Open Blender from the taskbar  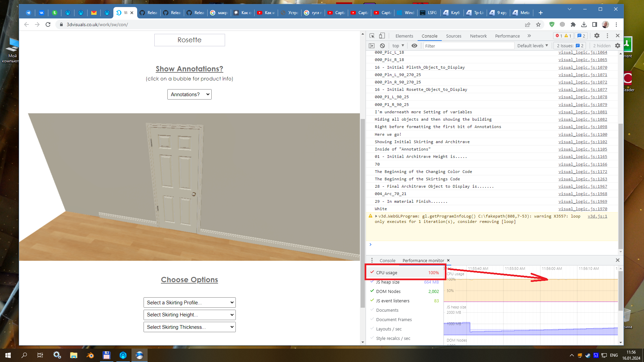point(90,355)
